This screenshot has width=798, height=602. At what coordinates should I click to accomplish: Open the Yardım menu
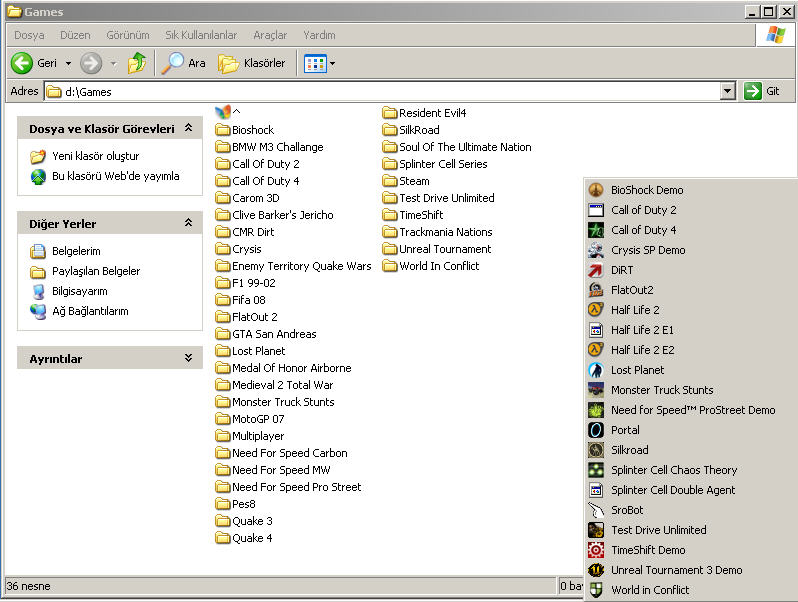click(x=319, y=35)
